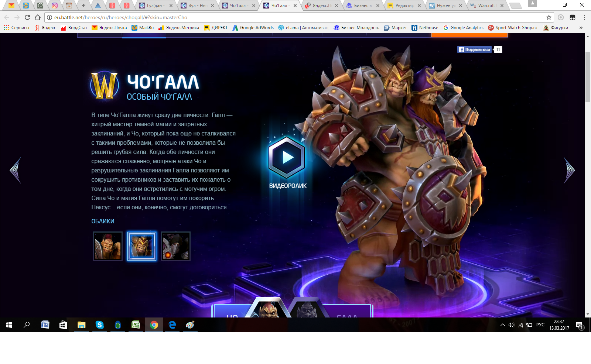Open the Google AdWords bookmark

coord(253,28)
